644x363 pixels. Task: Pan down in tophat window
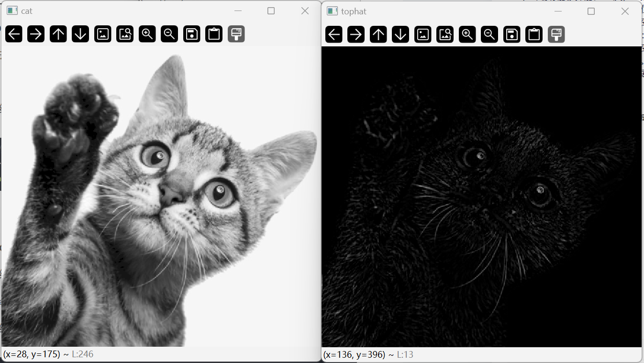(400, 34)
